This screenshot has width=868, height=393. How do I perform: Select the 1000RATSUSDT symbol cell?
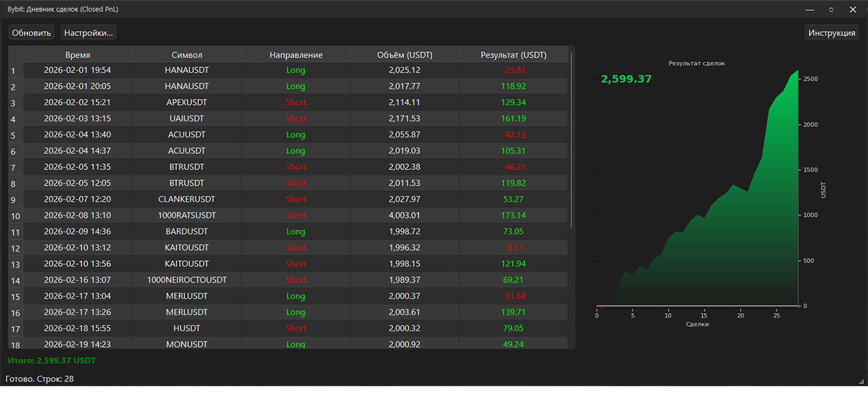186,215
